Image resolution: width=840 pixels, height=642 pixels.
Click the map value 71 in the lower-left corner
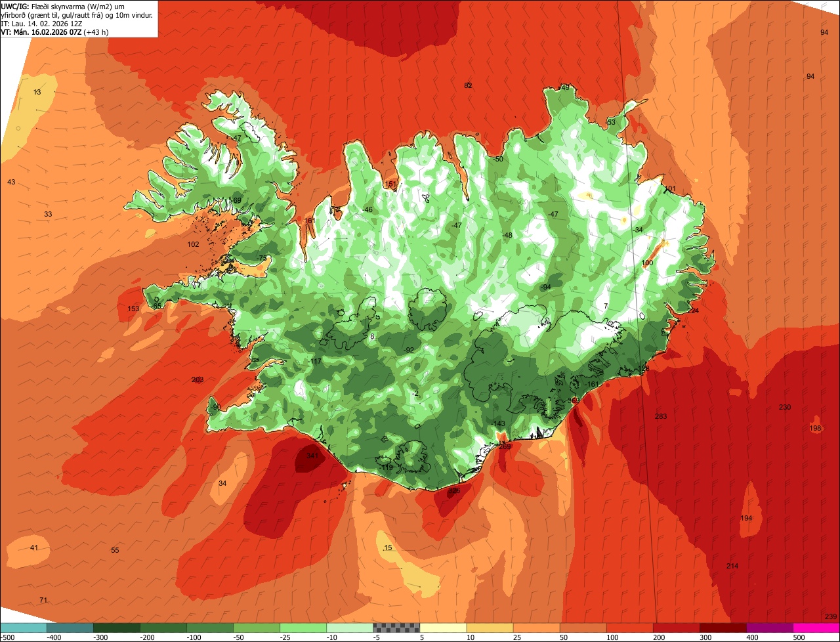[43, 601]
